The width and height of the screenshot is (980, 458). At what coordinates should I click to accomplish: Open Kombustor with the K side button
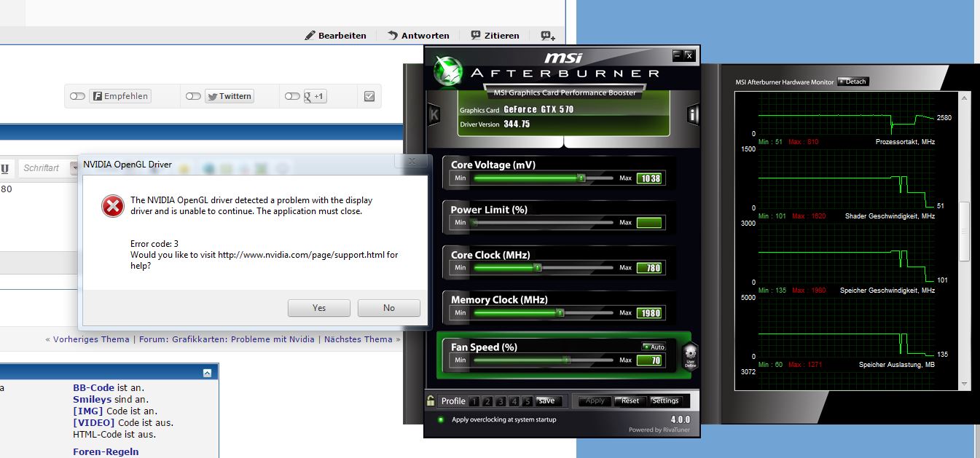click(x=434, y=114)
